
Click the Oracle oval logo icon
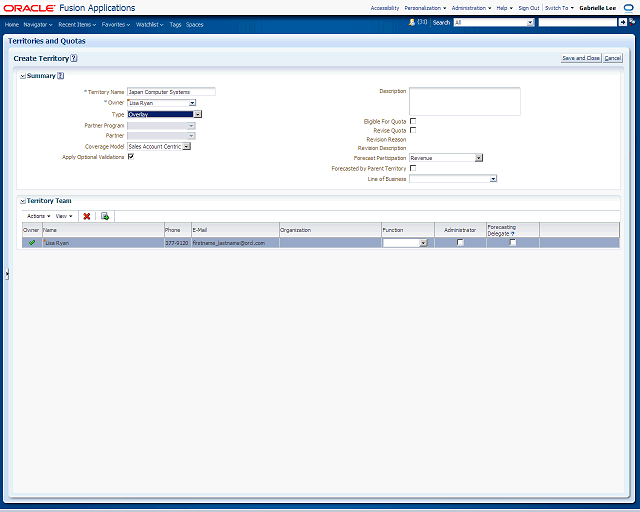[x=629, y=8]
